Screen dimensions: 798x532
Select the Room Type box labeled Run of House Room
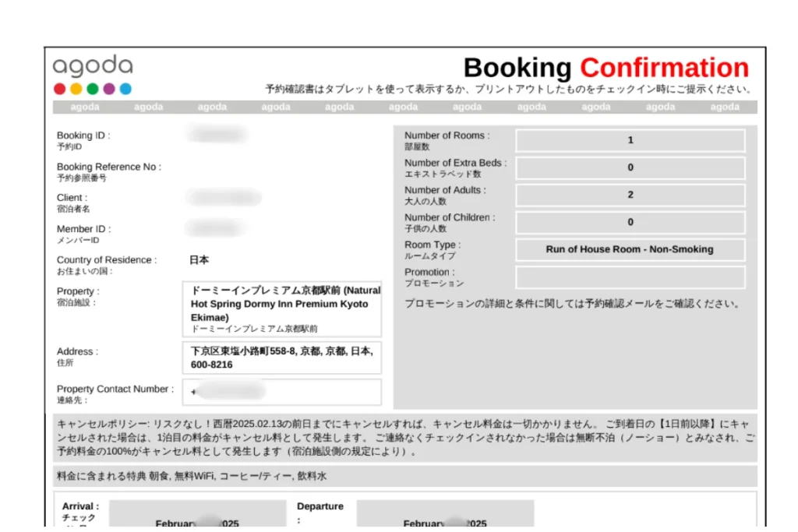coord(630,249)
